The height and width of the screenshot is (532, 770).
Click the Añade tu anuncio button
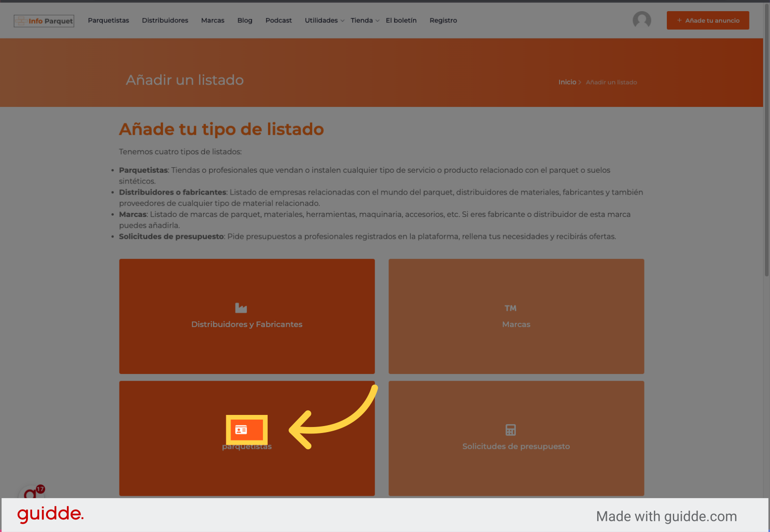(708, 20)
